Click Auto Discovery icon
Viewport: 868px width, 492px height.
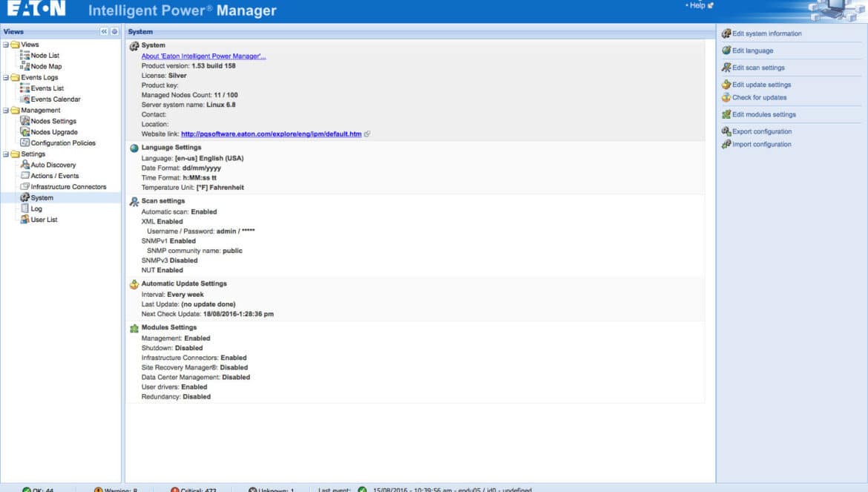click(25, 164)
